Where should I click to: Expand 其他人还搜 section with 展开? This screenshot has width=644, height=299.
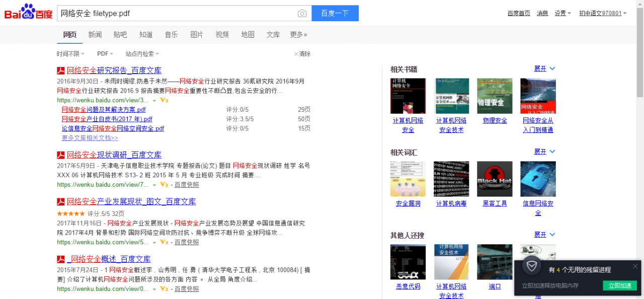pyautogui.click(x=544, y=235)
